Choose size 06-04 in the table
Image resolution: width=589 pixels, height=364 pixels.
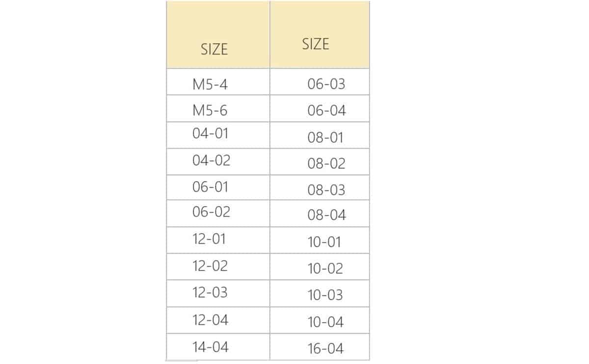coord(327,110)
